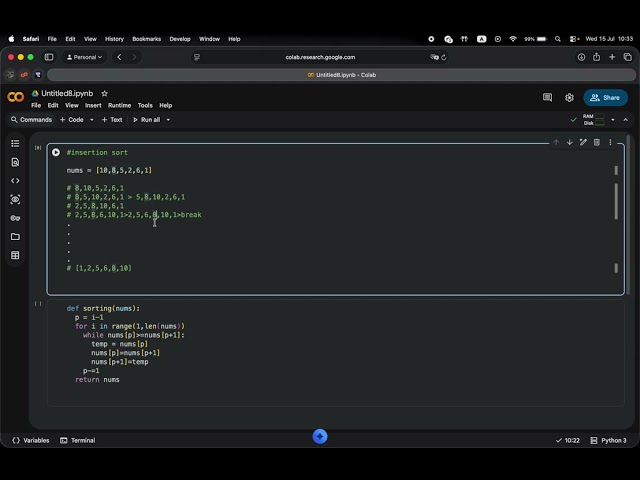The image size is (640, 480).
Task: Open macOS Spotlight search
Action: (x=558, y=39)
